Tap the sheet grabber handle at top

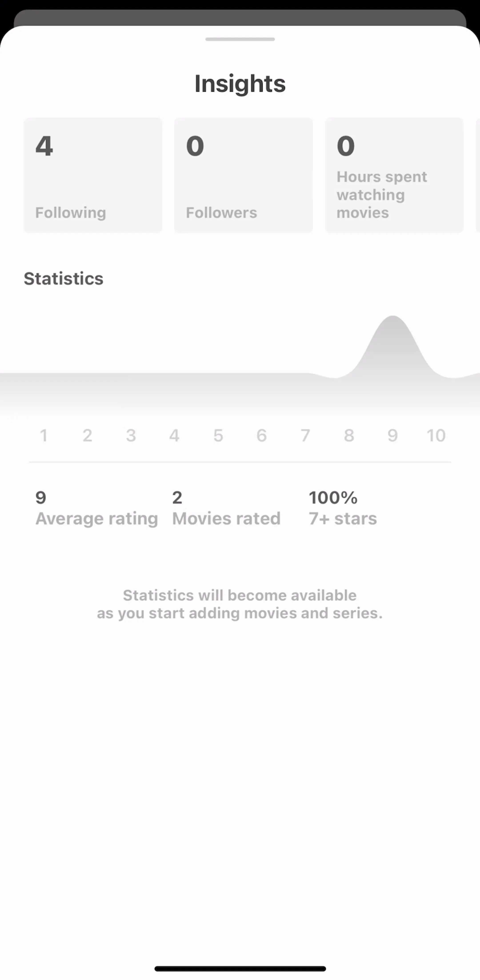pos(240,39)
